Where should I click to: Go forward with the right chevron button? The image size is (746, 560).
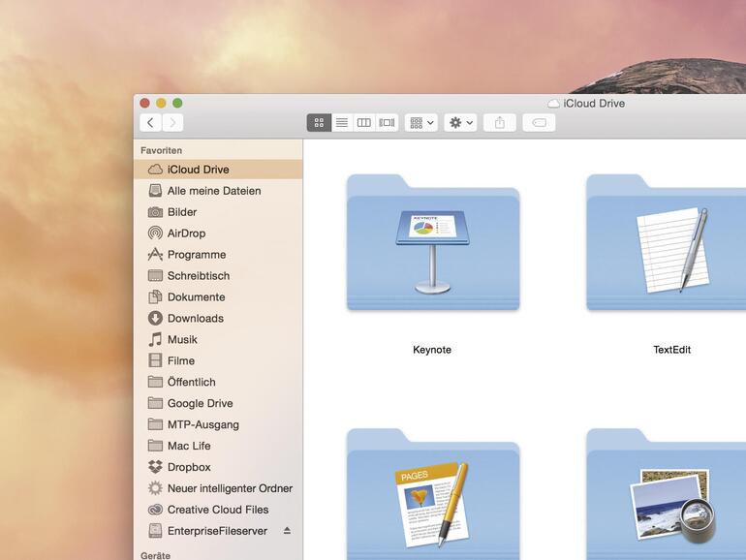point(172,123)
